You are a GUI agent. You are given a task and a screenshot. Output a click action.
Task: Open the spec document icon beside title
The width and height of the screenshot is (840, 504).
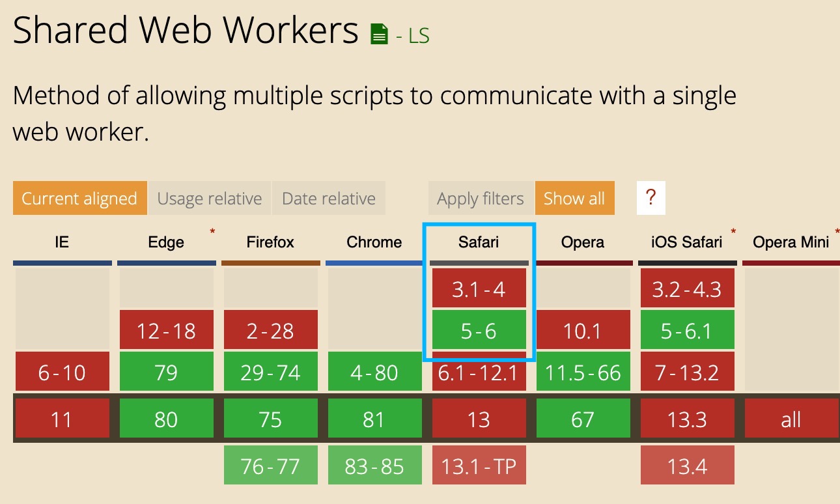tap(378, 34)
